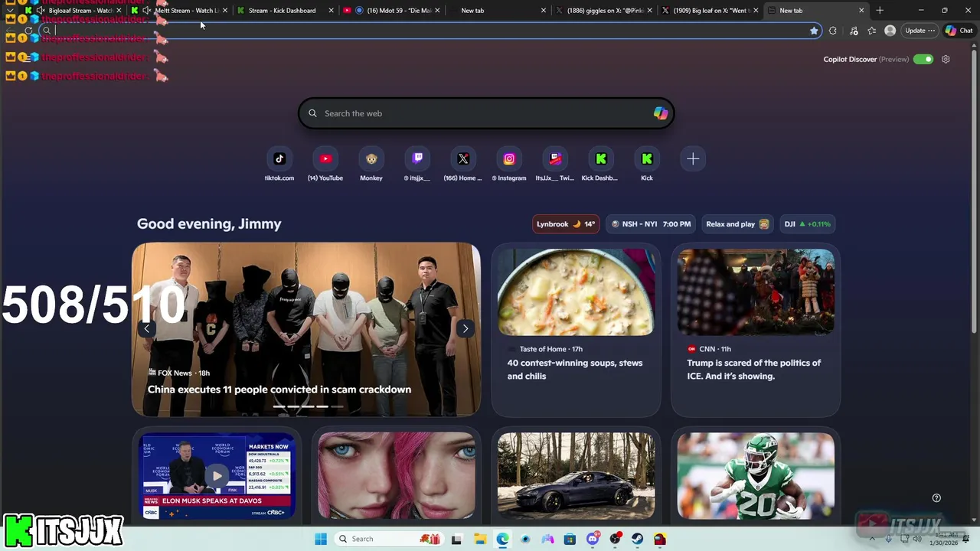Open Discord from the taskbar
Viewport: 980px width, 551px height.
pyautogui.click(x=593, y=539)
